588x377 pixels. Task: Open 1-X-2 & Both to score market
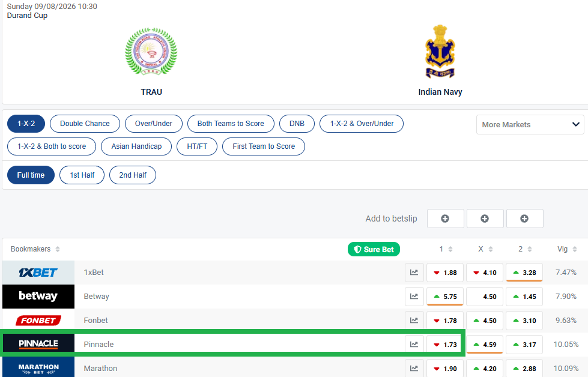(52, 146)
